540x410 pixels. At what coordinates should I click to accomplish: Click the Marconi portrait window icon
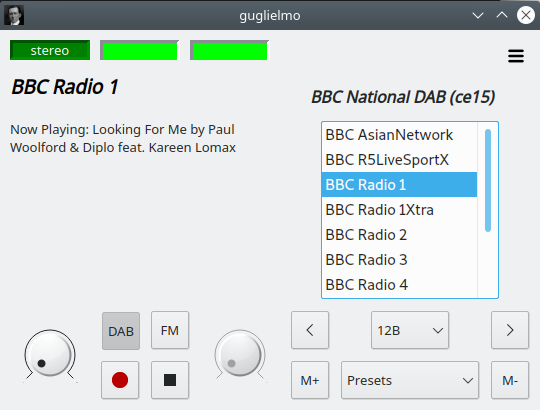pos(14,15)
